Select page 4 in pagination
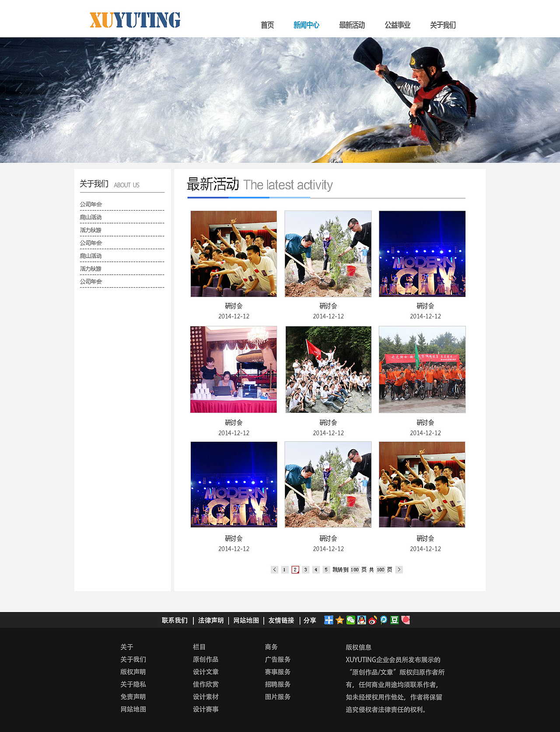Image resolution: width=560 pixels, height=732 pixels. (316, 570)
